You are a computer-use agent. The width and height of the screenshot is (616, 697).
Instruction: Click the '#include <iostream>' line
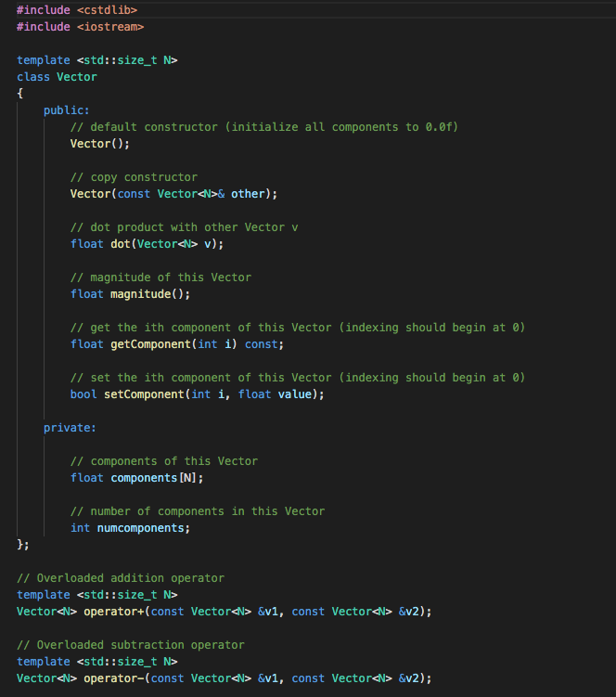tap(81, 27)
